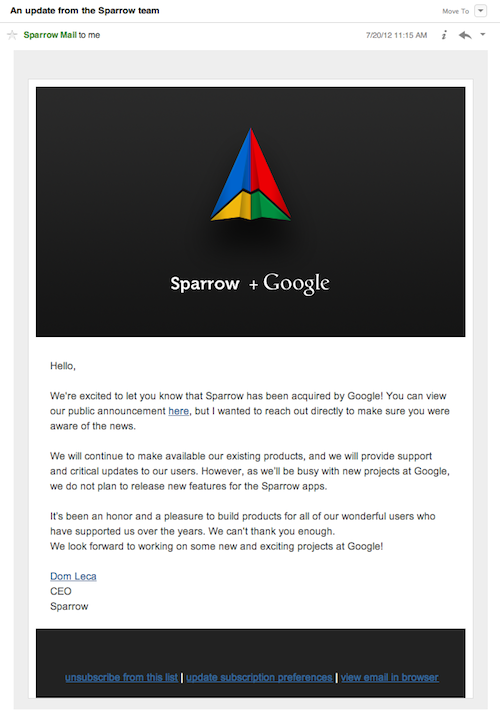Open the public announcement 'here' link

click(179, 411)
